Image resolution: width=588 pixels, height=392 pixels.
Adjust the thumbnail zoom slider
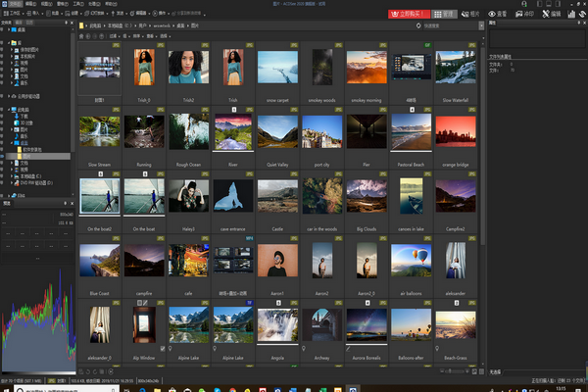click(454, 371)
